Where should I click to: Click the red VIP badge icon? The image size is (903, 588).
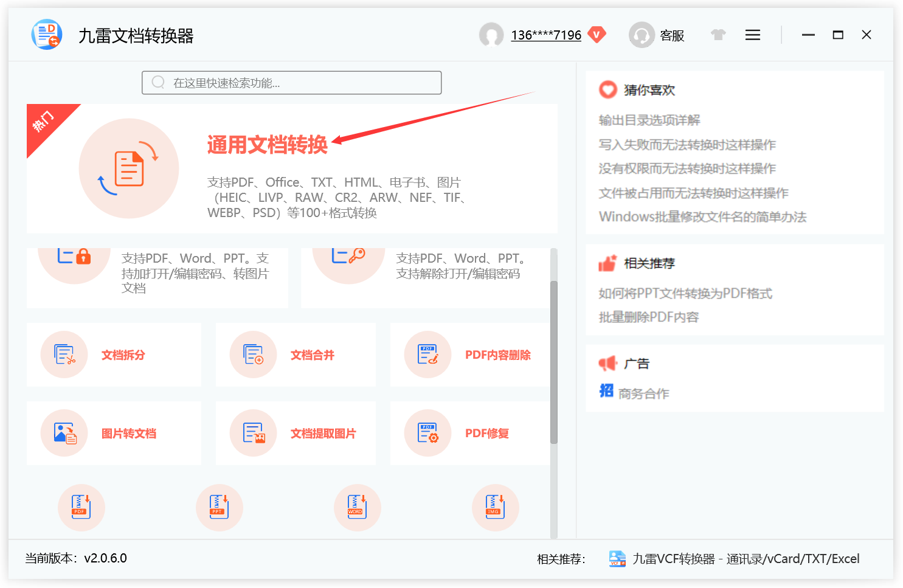click(x=597, y=35)
